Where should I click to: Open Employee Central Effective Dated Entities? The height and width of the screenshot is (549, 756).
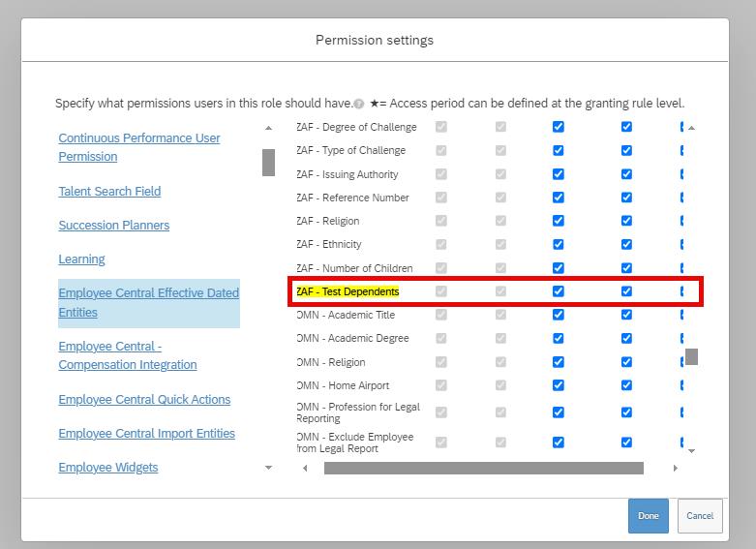(x=148, y=303)
